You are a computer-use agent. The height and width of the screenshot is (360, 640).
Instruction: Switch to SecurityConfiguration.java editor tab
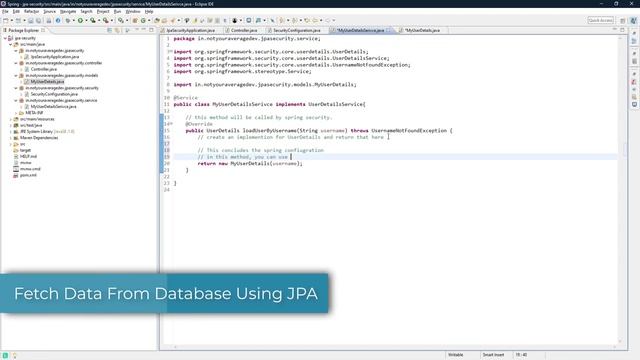click(x=296, y=30)
